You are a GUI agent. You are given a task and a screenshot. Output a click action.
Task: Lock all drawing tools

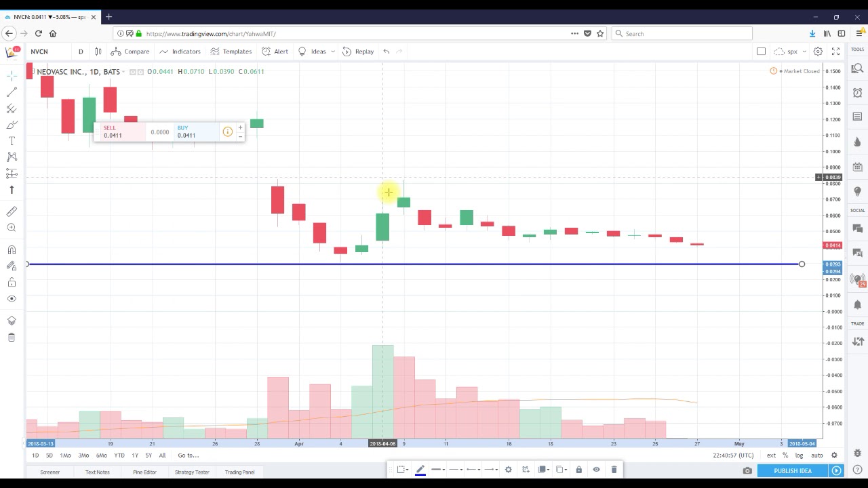[12, 283]
